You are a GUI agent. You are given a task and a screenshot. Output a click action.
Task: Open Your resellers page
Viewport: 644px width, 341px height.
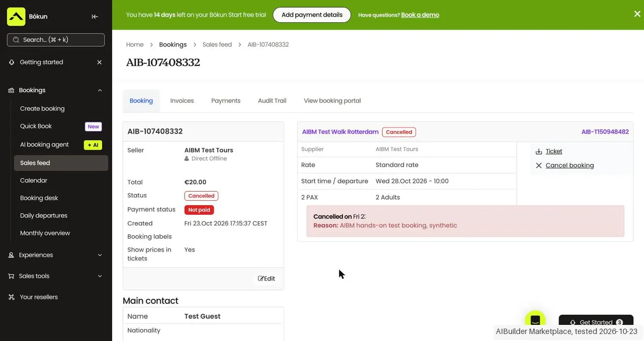[39, 297]
